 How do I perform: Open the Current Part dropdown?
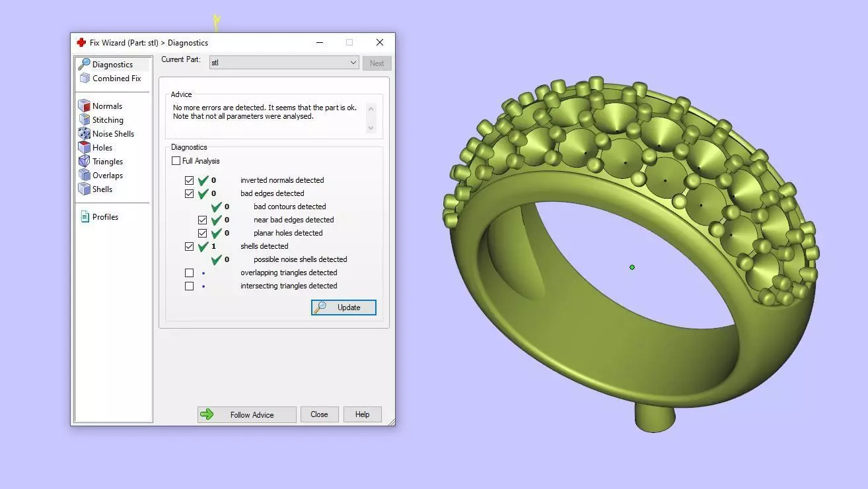[x=284, y=63]
